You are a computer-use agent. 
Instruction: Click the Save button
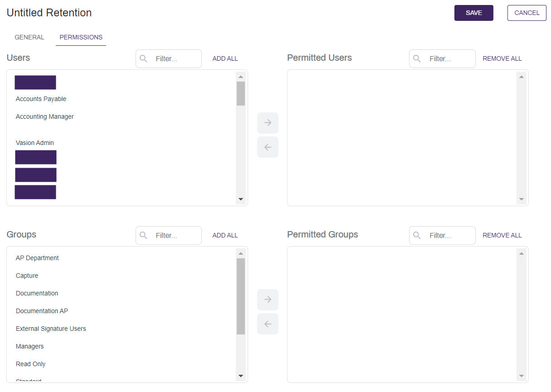pyautogui.click(x=473, y=13)
